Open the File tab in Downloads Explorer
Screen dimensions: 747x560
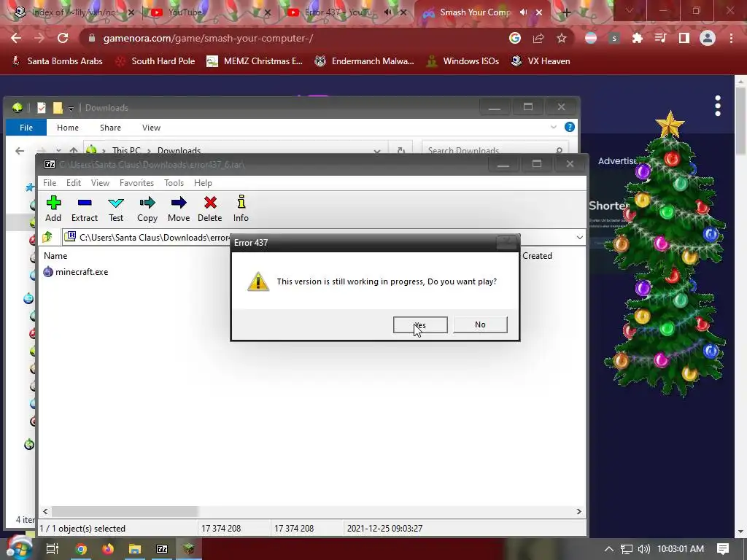[x=26, y=128]
